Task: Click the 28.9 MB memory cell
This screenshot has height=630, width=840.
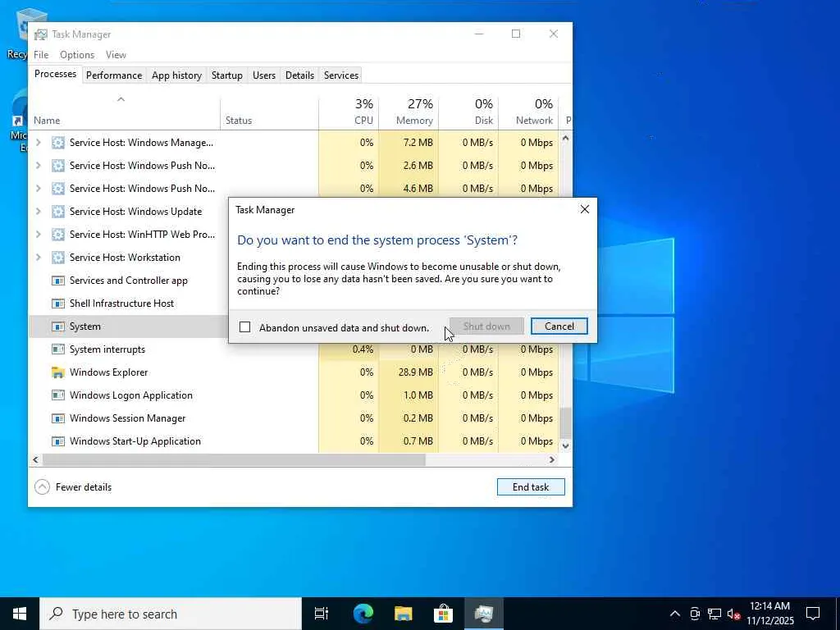Action: tap(409, 372)
